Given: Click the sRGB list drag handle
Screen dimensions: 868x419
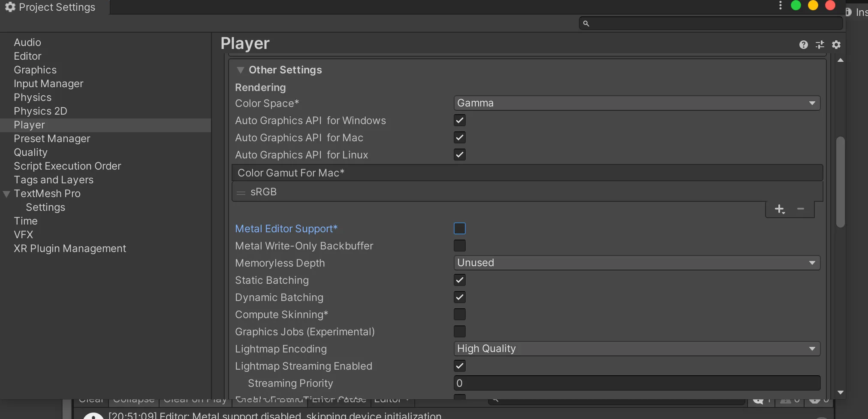Looking at the screenshot, I should tap(241, 193).
